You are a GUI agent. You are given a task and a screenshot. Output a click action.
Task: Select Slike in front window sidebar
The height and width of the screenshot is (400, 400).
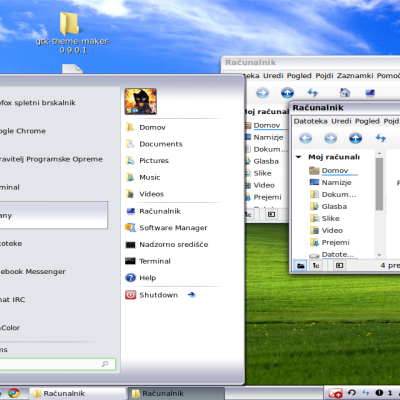point(325,218)
